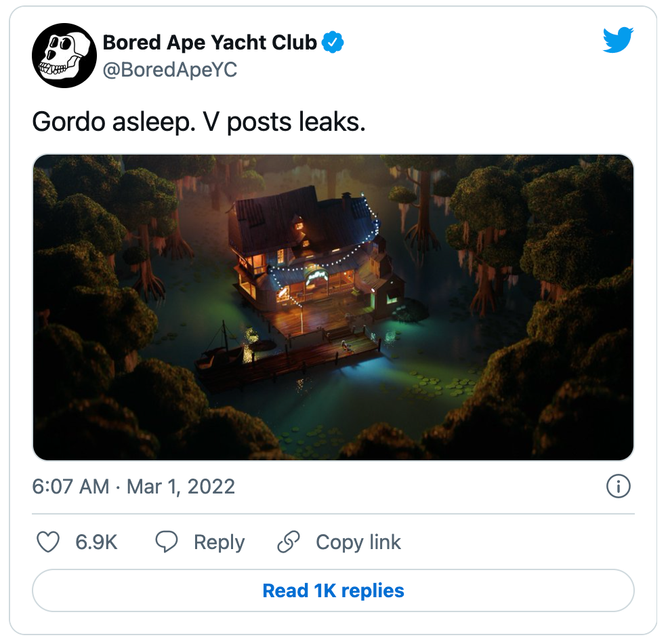Open 'Read 1K replies' button

(x=333, y=590)
